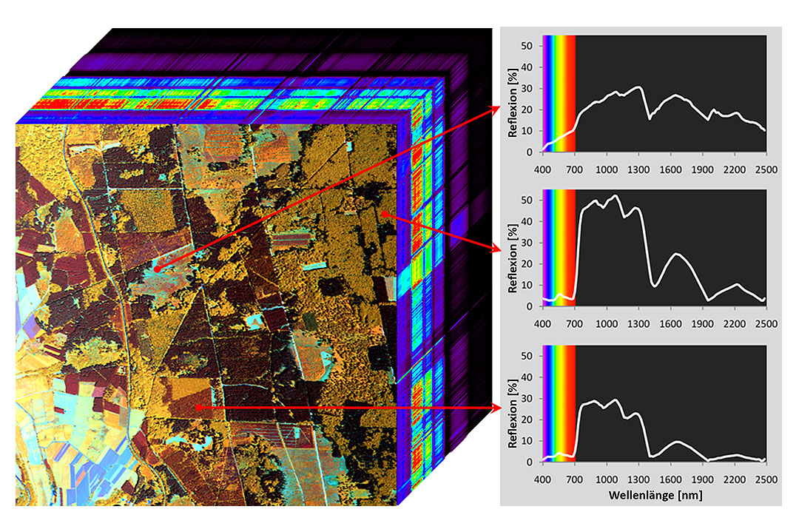Select the top graph's 'Reflexion [%]' label
The image size is (799, 532).
click(x=512, y=105)
